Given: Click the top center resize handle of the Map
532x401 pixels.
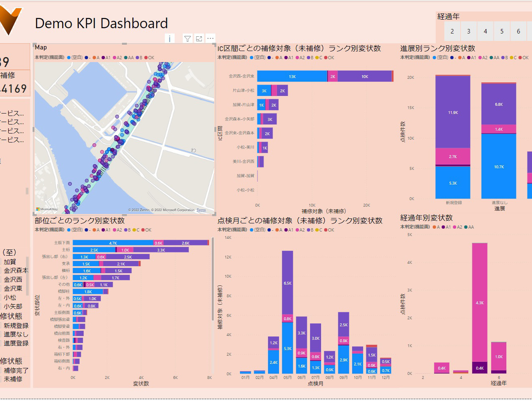Looking at the screenshot, I should (124, 44).
